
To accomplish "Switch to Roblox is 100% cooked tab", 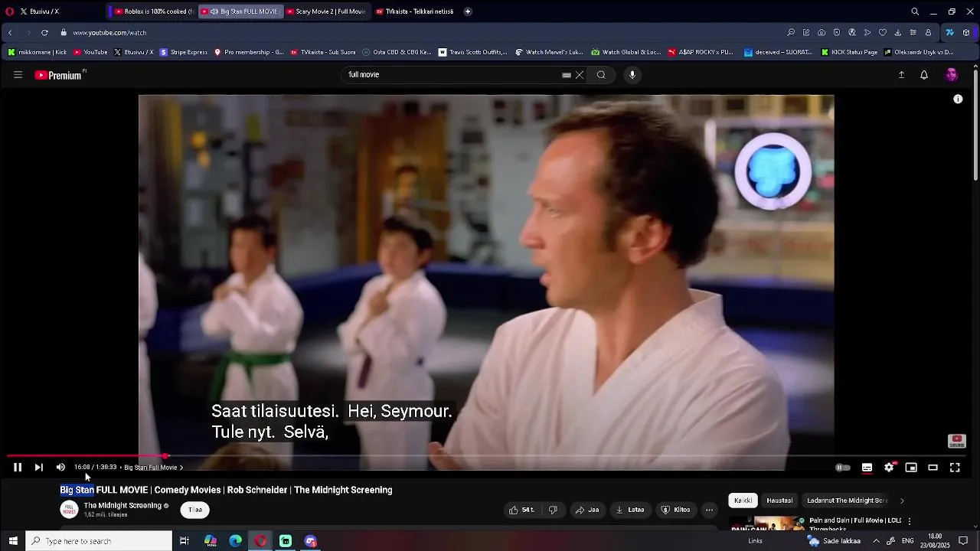I will pos(153,11).
